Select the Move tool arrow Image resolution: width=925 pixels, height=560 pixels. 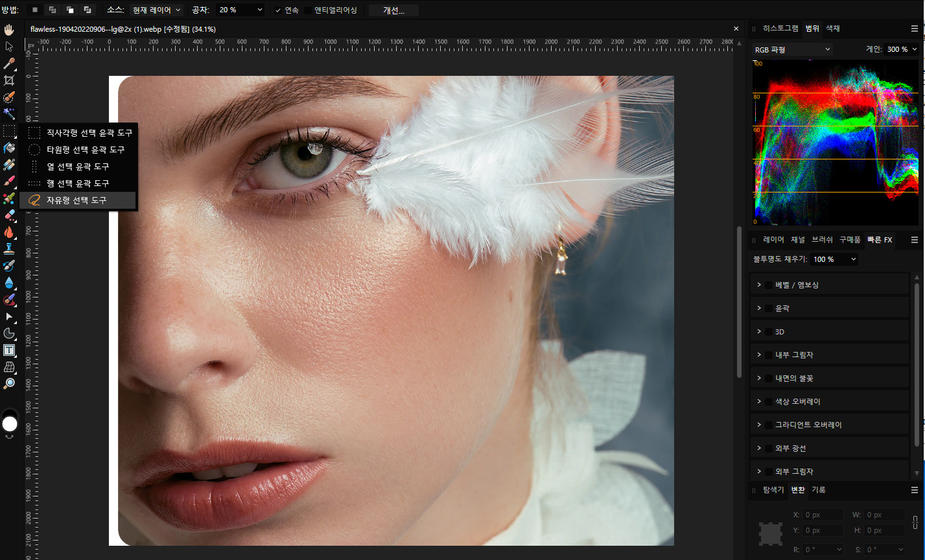tap(9, 47)
